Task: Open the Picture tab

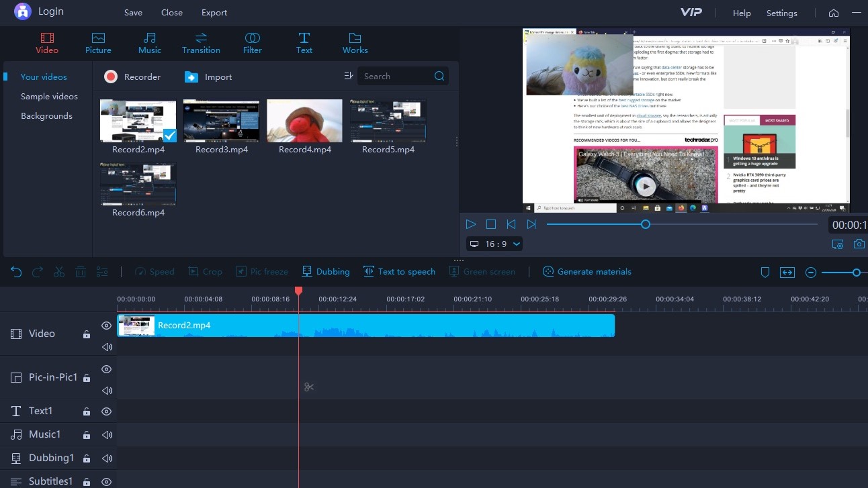Action: coord(98,43)
